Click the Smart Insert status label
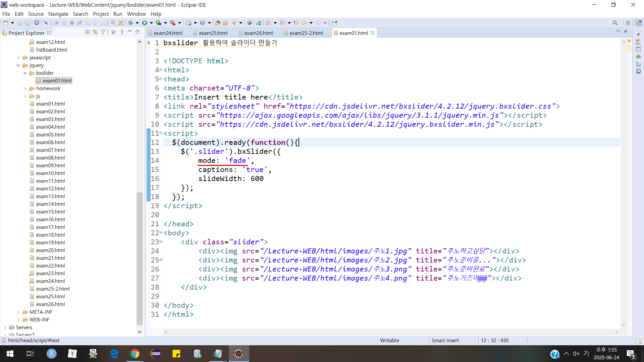The height and width of the screenshot is (362, 644). pos(445,340)
